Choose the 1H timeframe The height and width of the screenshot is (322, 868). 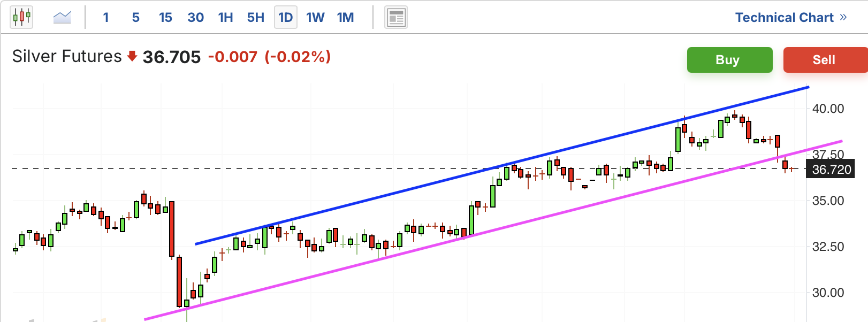[225, 18]
